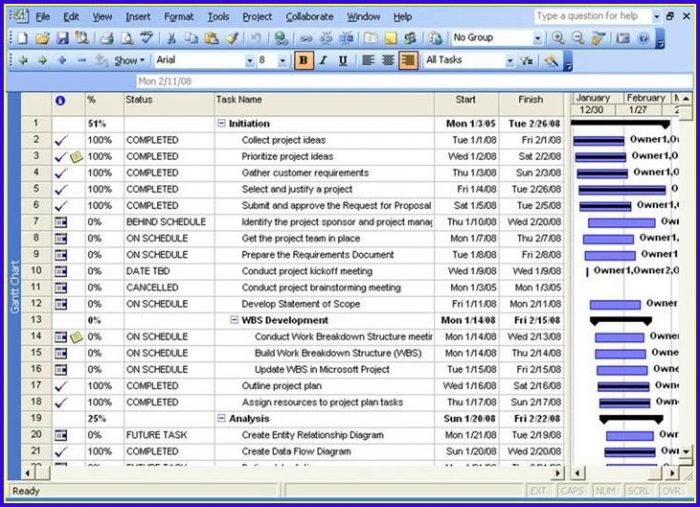Viewport: 700px width, 507px height.
Task: Launch the Gantt Chart Wizard icon
Action: (551, 60)
